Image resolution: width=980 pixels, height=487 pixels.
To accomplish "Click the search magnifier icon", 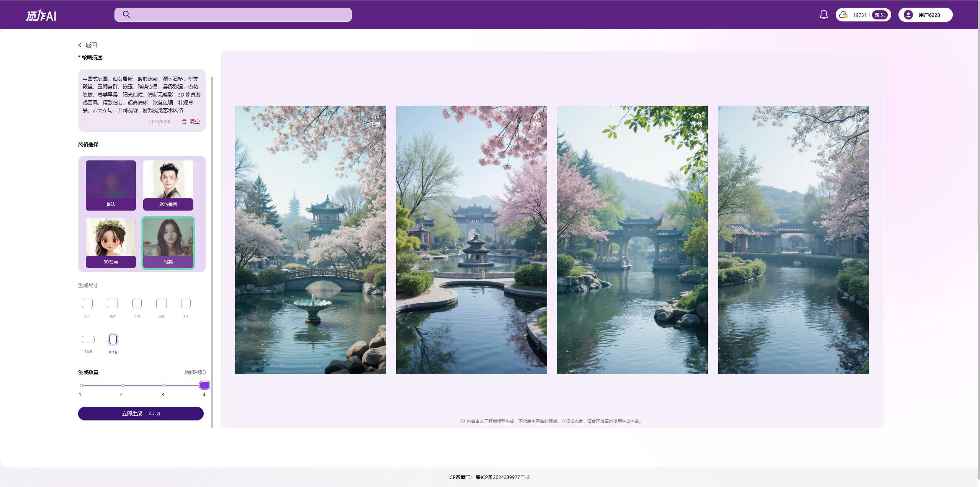I will point(127,15).
